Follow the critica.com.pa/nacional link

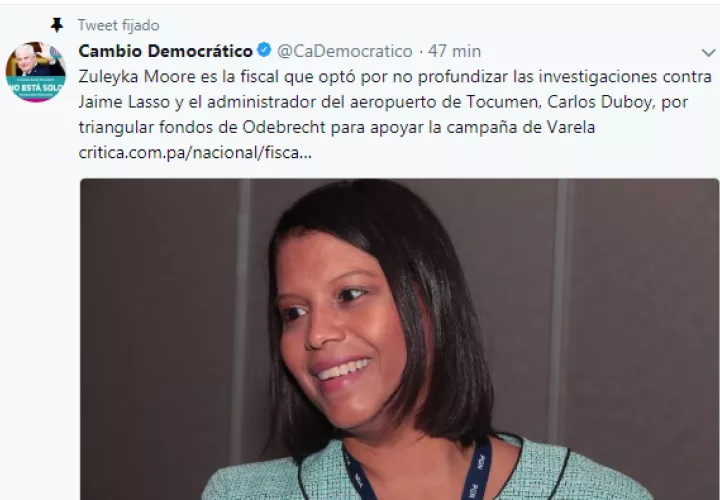point(195,152)
